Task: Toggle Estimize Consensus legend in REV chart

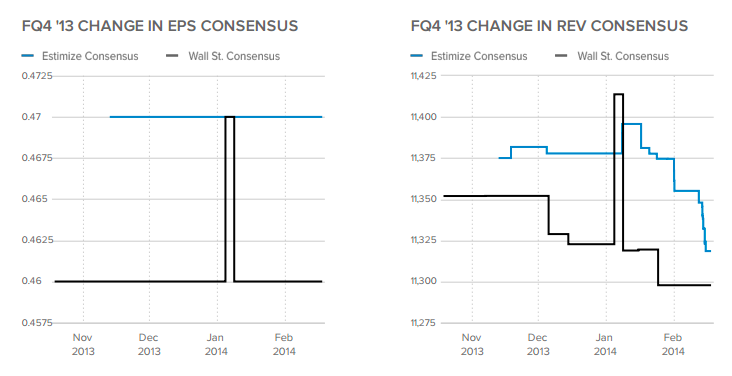Action: click(469, 56)
